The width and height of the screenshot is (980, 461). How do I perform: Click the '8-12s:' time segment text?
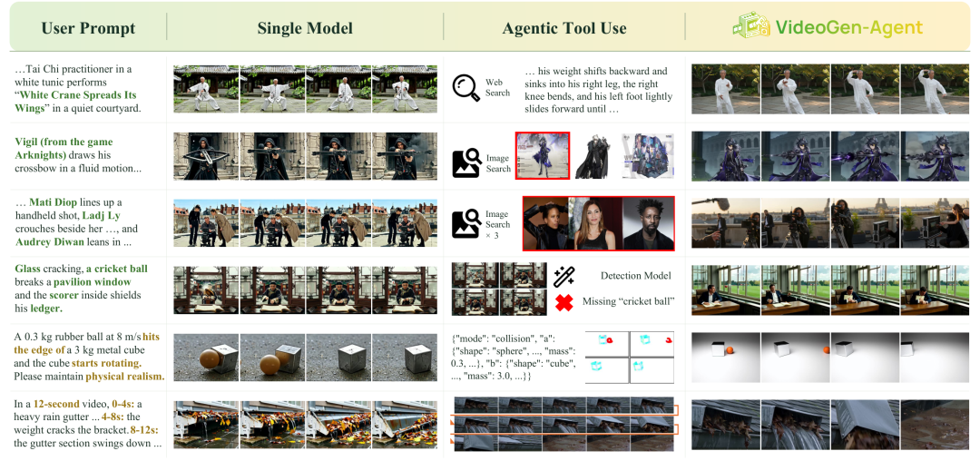(145, 430)
